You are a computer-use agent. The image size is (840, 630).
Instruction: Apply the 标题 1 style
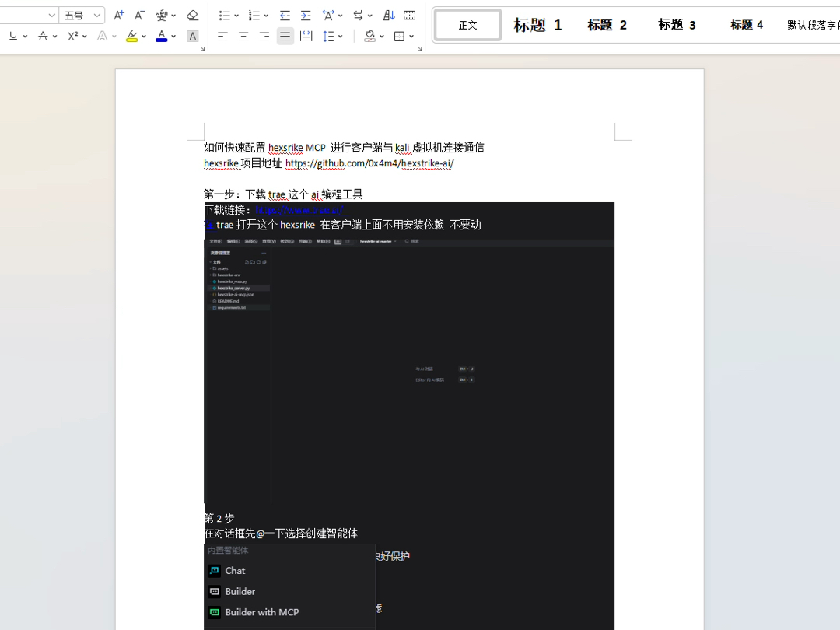[x=537, y=25]
